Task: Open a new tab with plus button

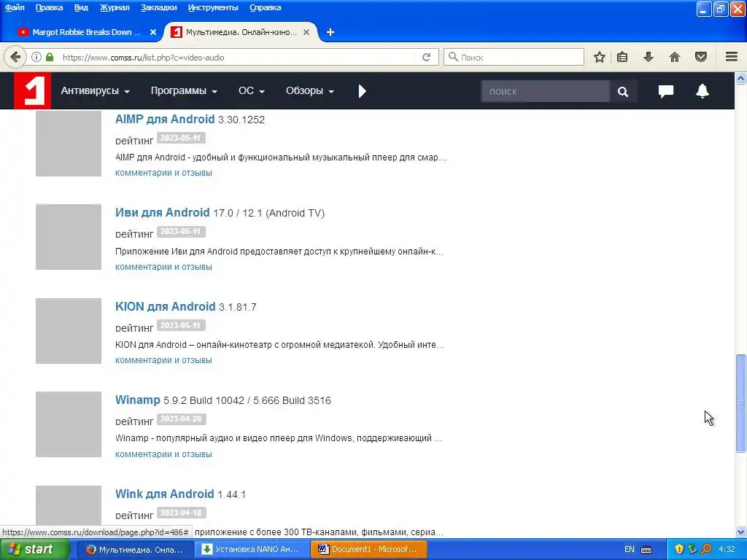Action: (x=330, y=32)
